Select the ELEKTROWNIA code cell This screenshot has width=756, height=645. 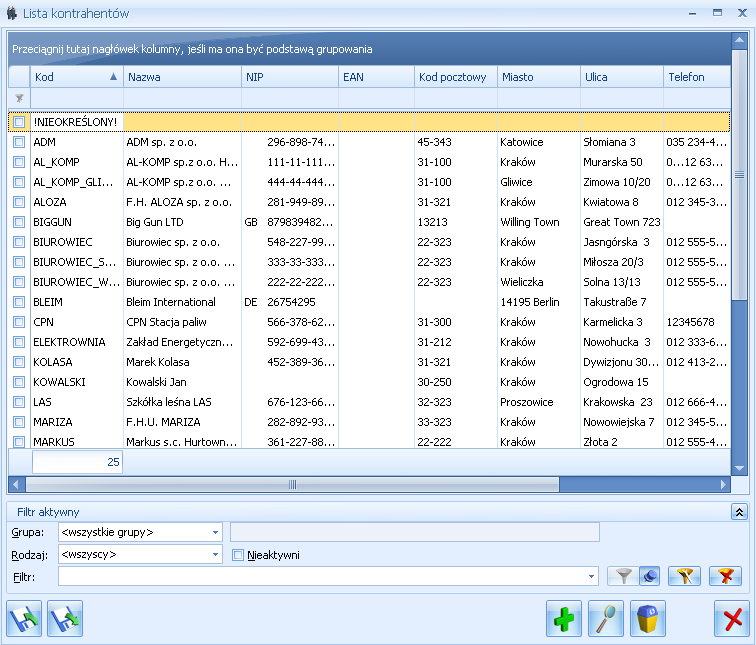point(76,342)
